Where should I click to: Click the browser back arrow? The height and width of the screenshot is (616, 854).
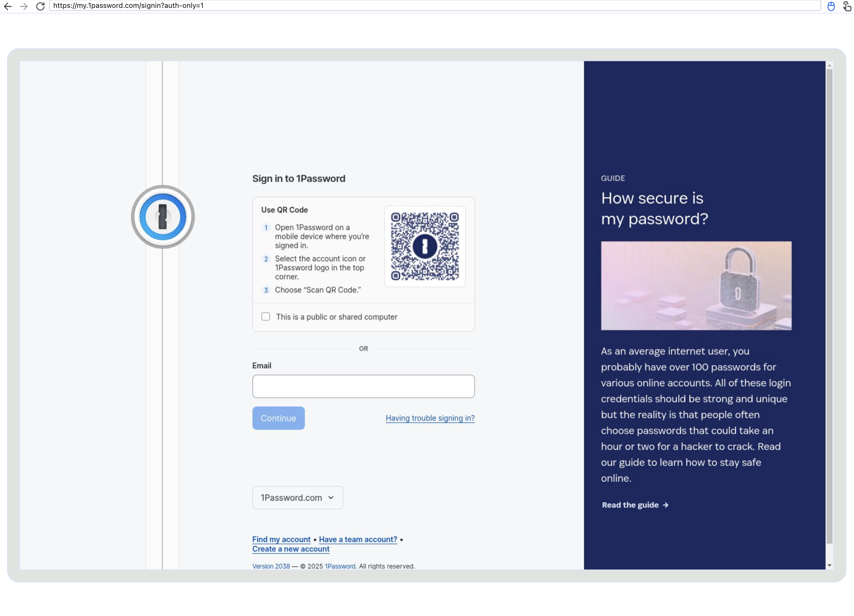point(8,6)
